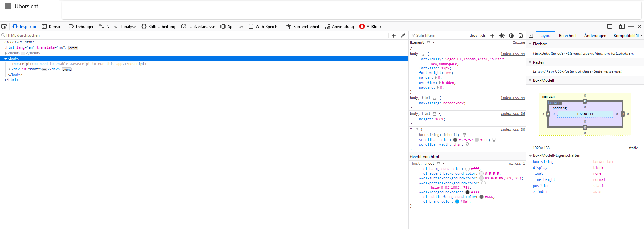Collapse the body node
This screenshot has width=644, height=229.
click(x=6, y=59)
